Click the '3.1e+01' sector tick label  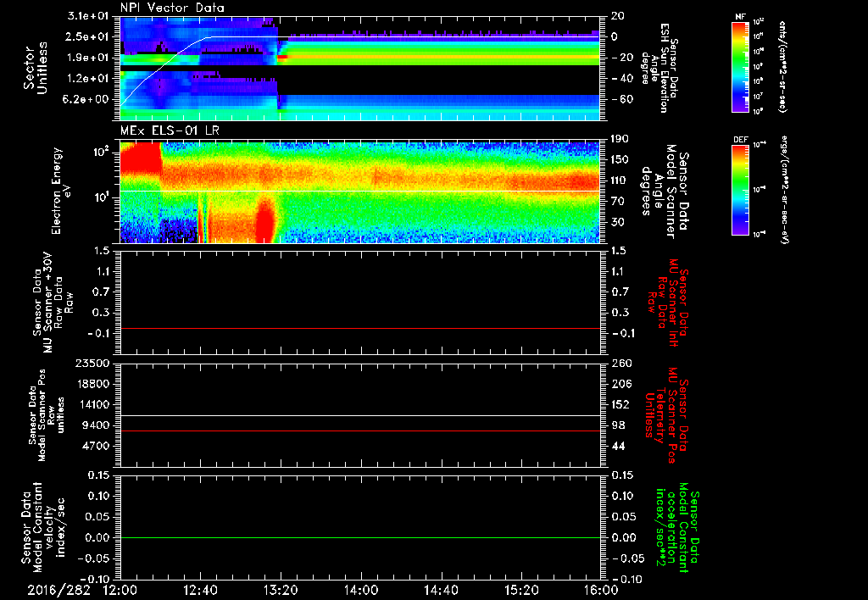87,16
